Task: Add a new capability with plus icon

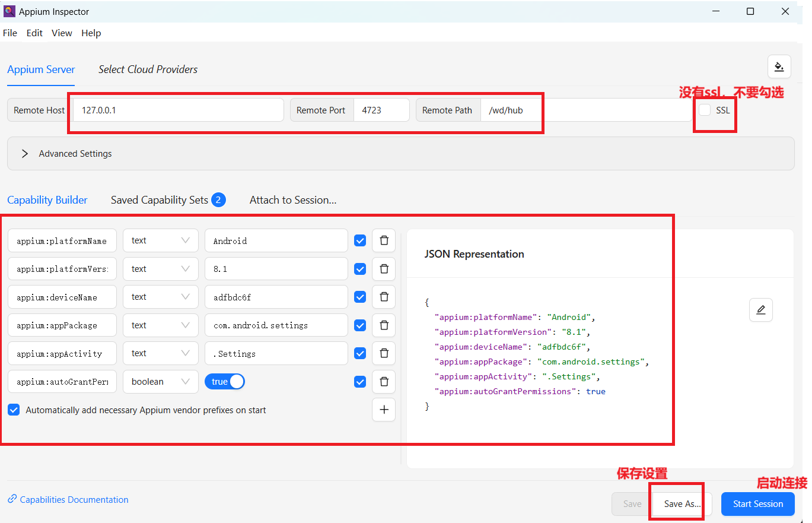Action: click(x=384, y=410)
